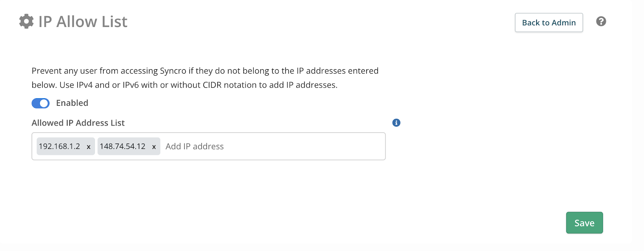Select the 148.74.54.12 address chip text
Viewport: 644px width, 251px height.
tap(122, 146)
